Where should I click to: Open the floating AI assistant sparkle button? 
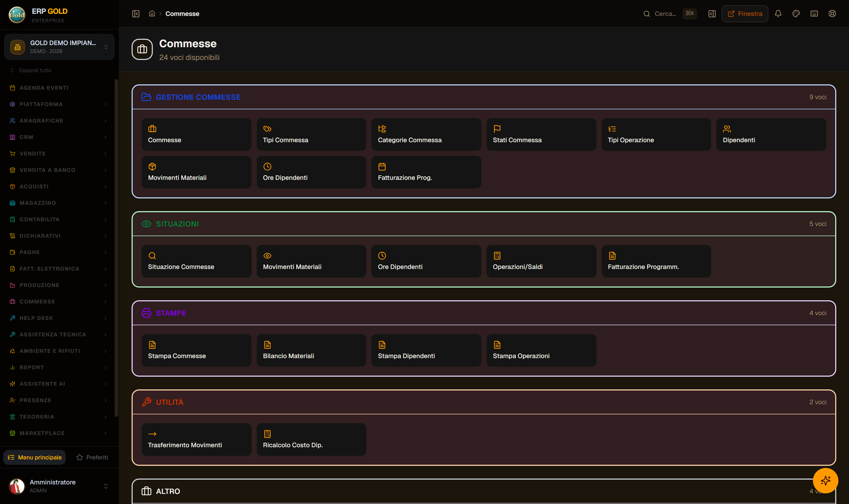pyautogui.click(x=825, y=480)
